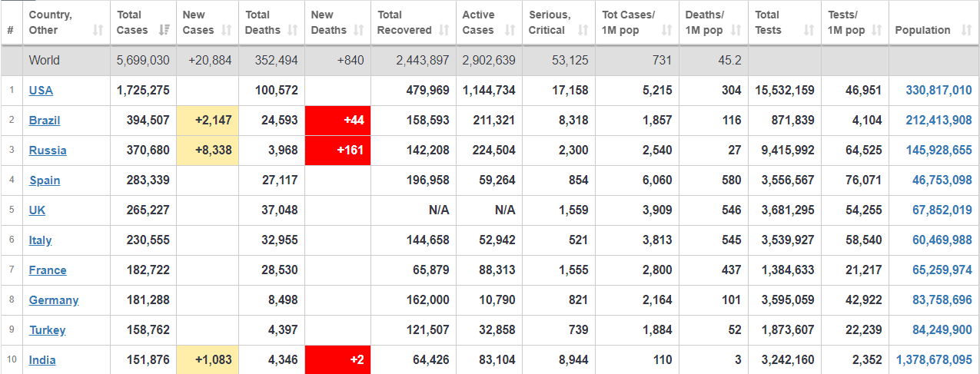Sort Active Cases column icon
This screenshot has height=374, width=980.
pos(509,30)
